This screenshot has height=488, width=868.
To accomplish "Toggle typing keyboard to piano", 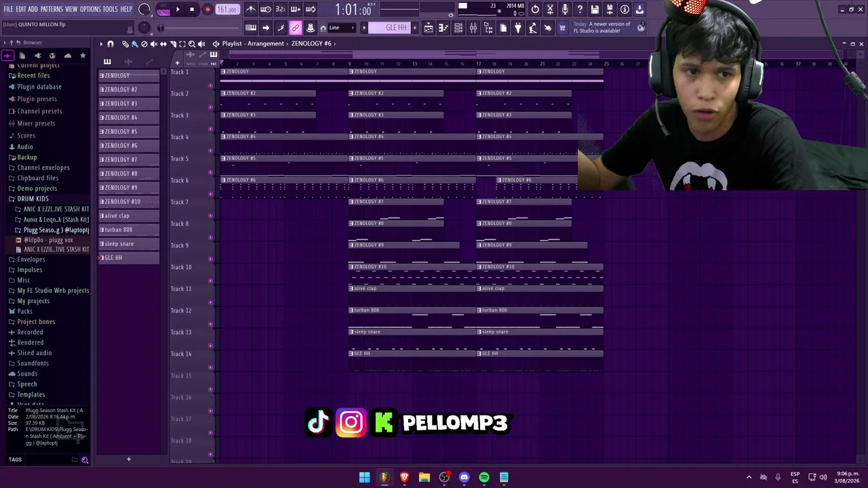I will click(251, 28).
